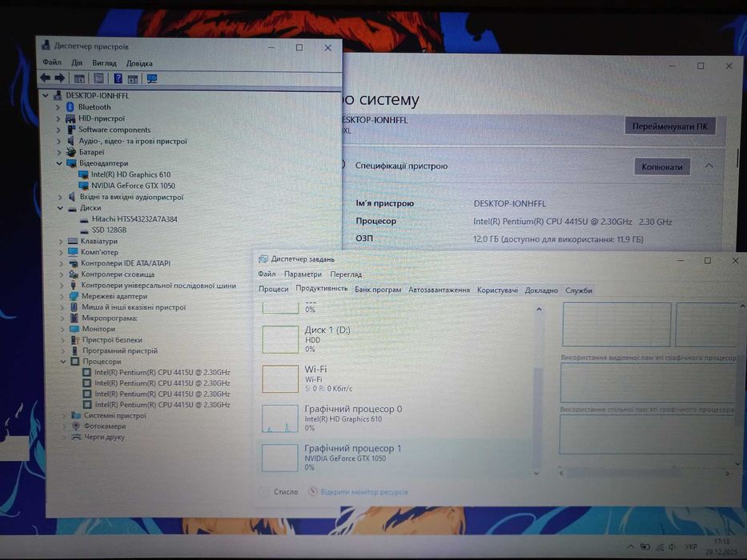Select the Аудіо-, відео- та ігрові пристрої item
The width and height of the screenshot is (747, 560).
pos(133,141)
